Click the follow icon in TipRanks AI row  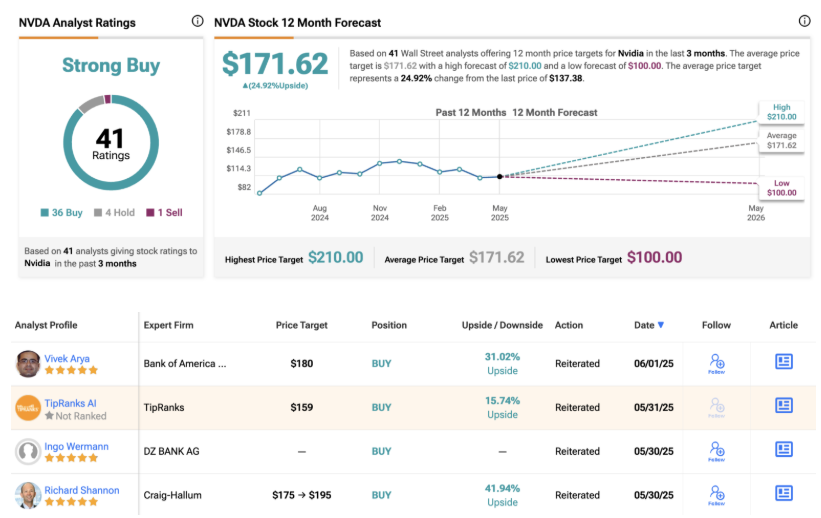716,407
